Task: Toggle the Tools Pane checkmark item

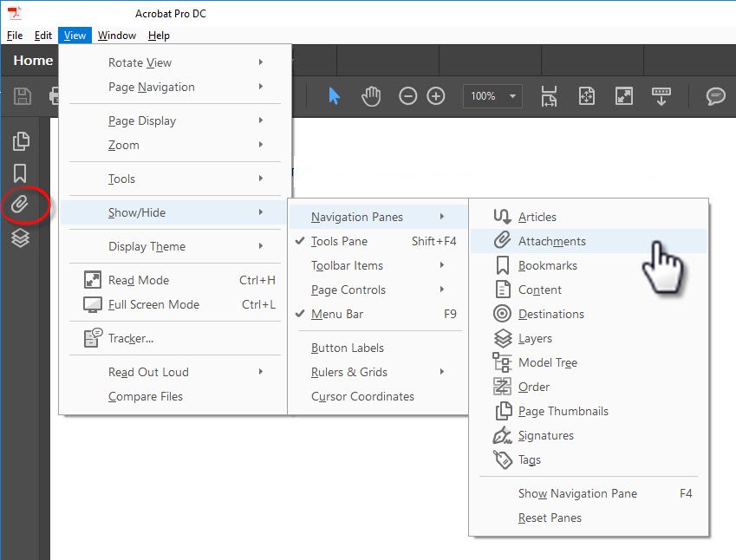Action: coord(339,241)
